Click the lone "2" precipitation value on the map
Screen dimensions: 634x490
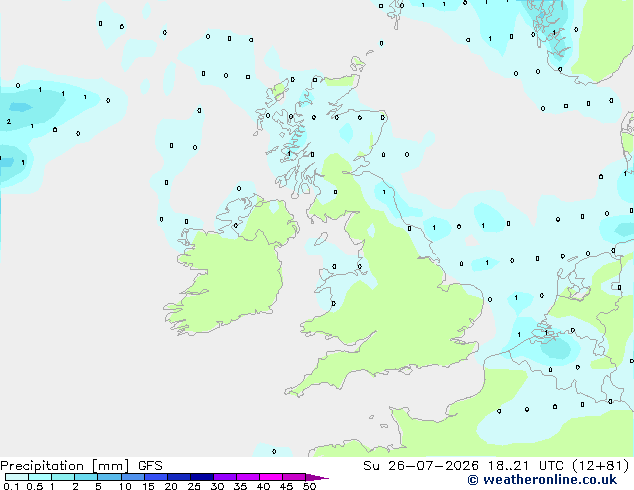pos(9,121)
